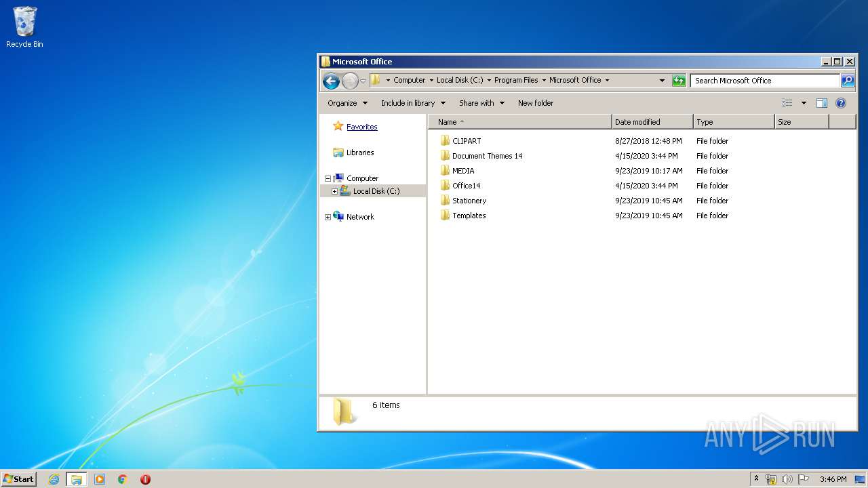This screenshot has width=868, height=488.
Task: Launch Google Chrome from taskbar
Action: [123, 479]
